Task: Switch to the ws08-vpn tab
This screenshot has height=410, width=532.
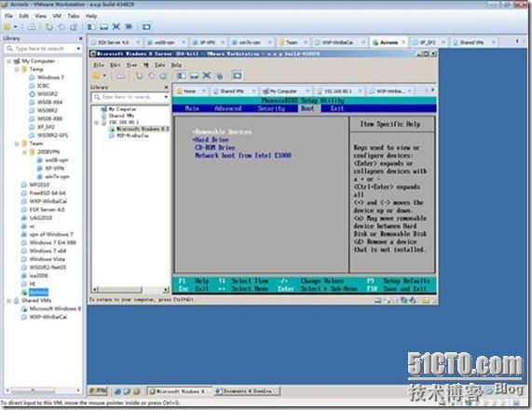Action: [x=164, y=43]
